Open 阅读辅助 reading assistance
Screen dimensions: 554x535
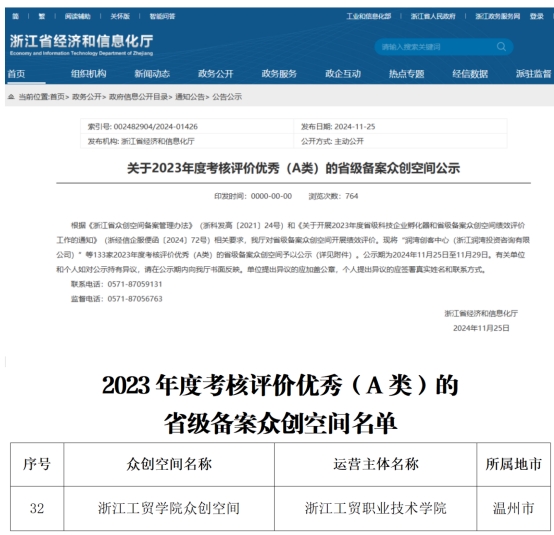[78, 16]
